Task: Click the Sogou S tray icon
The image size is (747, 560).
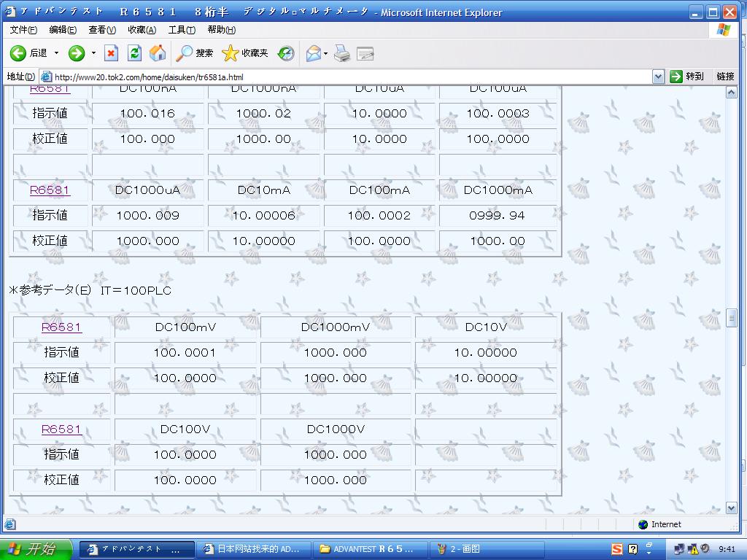Action: (617, 549)
